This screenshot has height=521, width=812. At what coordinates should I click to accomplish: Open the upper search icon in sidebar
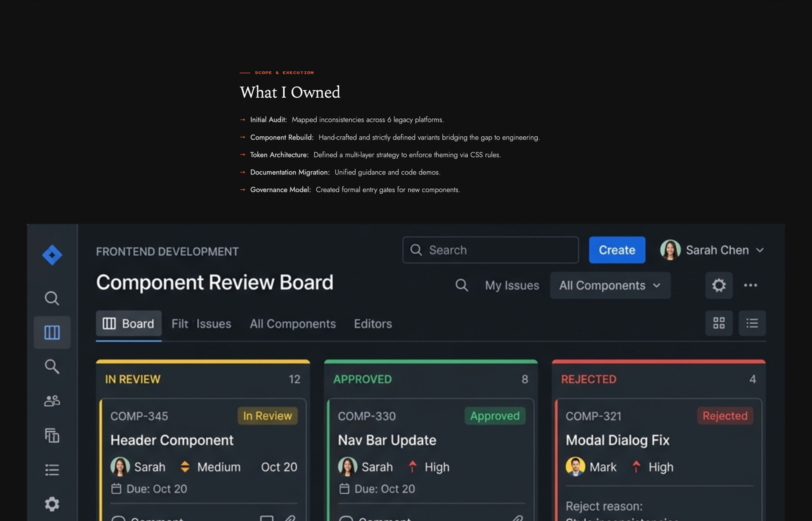point(52,298)
